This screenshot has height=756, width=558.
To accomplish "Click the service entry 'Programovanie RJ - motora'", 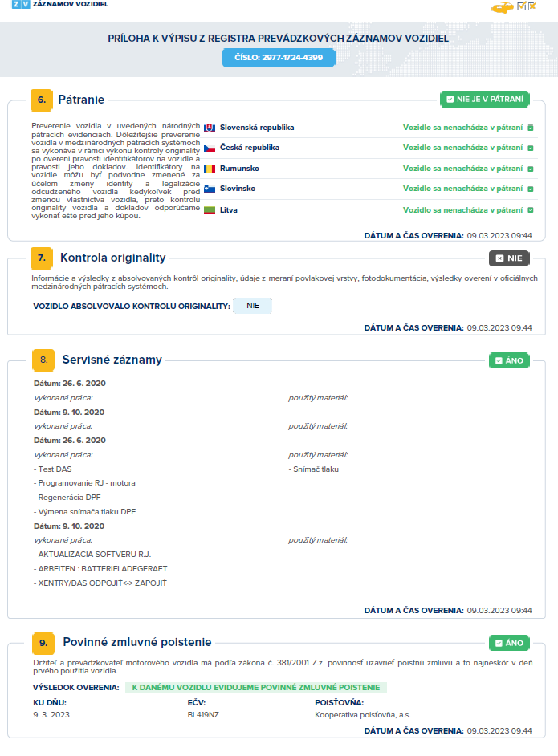I will 84,483.
